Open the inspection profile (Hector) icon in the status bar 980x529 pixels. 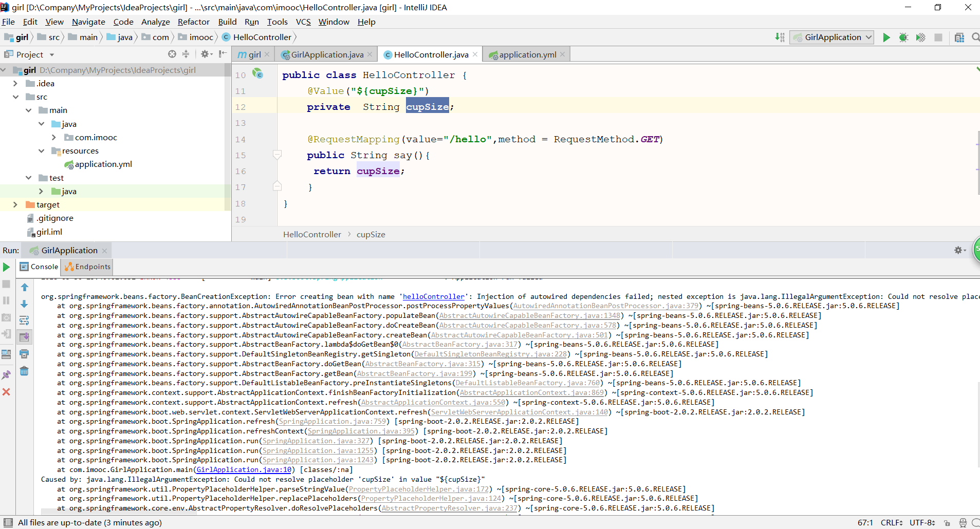[963, 523]
